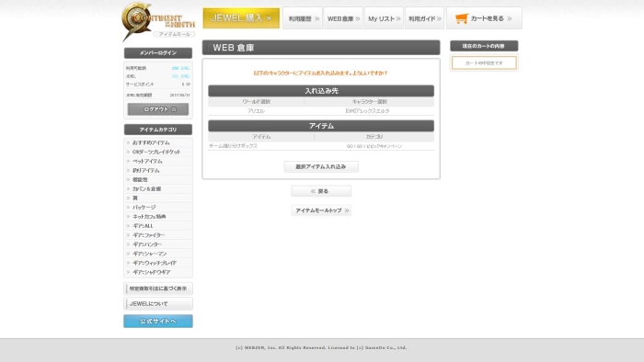Open the 特定商取引法に基づく表示 link
The height and width of the screenshot is (362, 644).
click(158, 288)
